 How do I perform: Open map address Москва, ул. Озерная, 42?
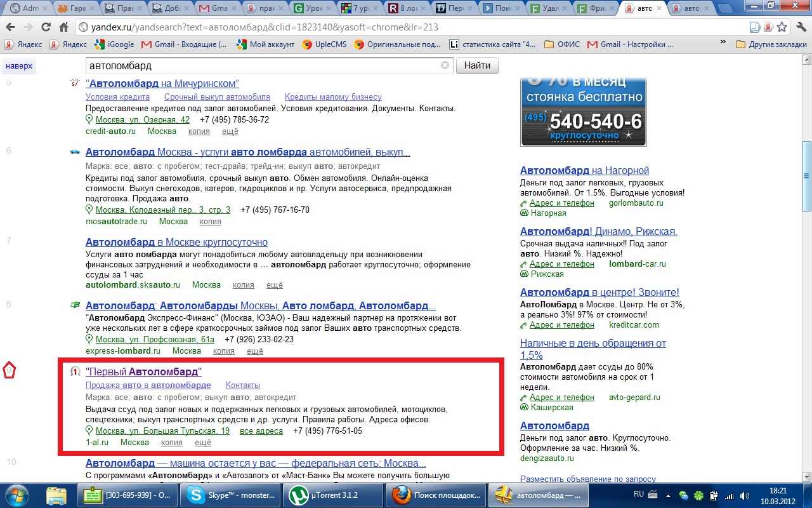point(143,120)
